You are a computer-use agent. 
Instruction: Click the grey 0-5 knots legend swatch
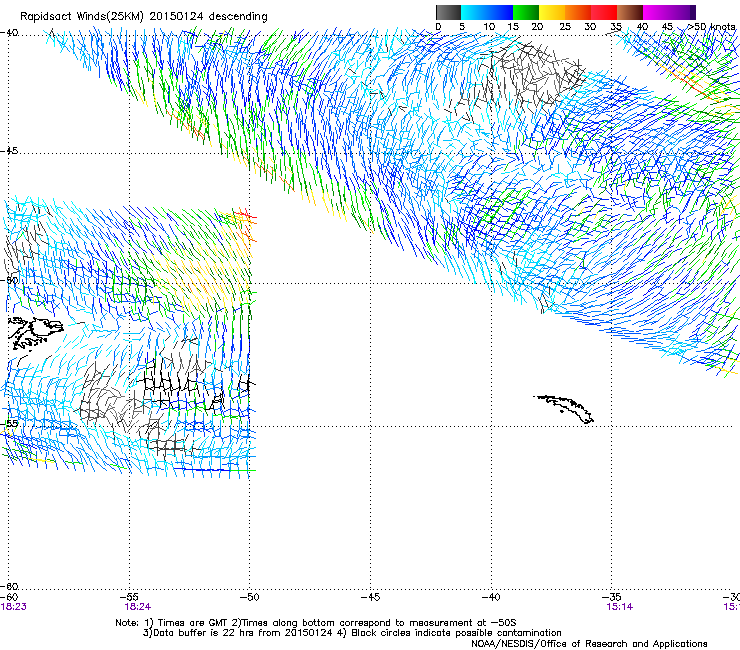(448, 12)
